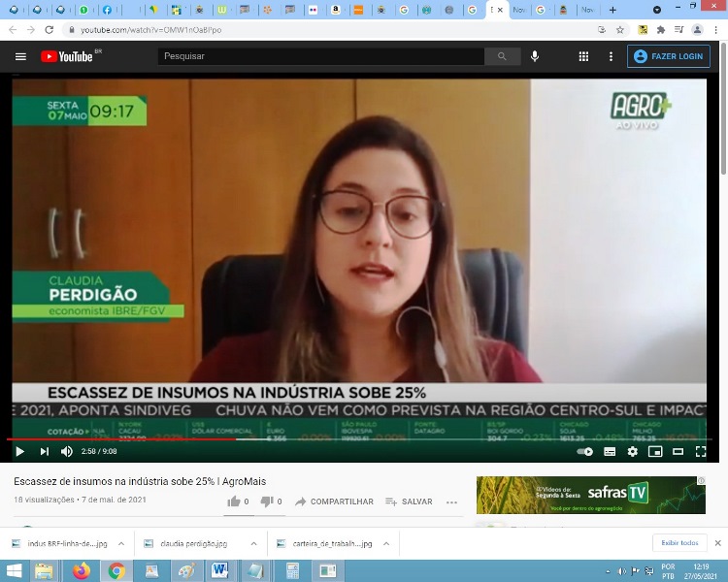This screenshot has height=582, width=728.
Task: Open more actions ellipsis under video
Action: [451, 502]
